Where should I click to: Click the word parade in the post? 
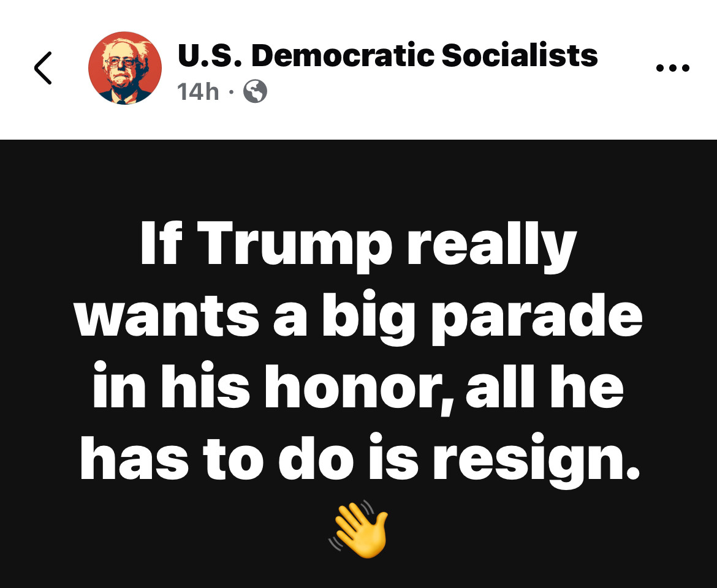(537, 316)
